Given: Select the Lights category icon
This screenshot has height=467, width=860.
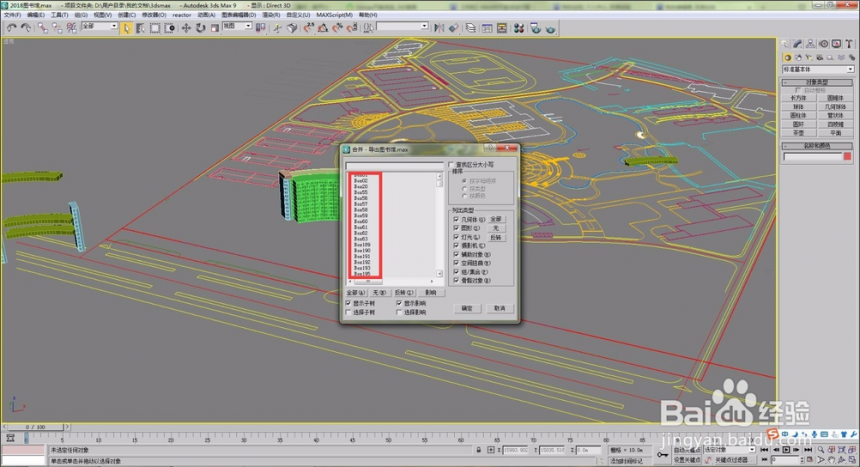Looking at the screenshot, I should [x=809, y=58].
